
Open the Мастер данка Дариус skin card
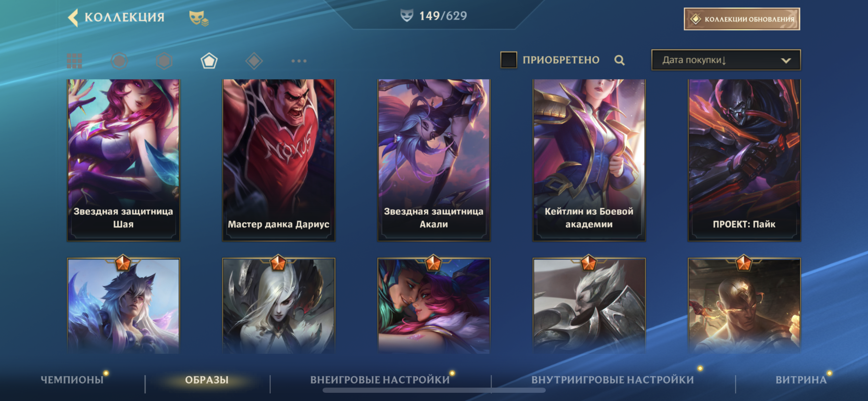click(x=279, y=160)
